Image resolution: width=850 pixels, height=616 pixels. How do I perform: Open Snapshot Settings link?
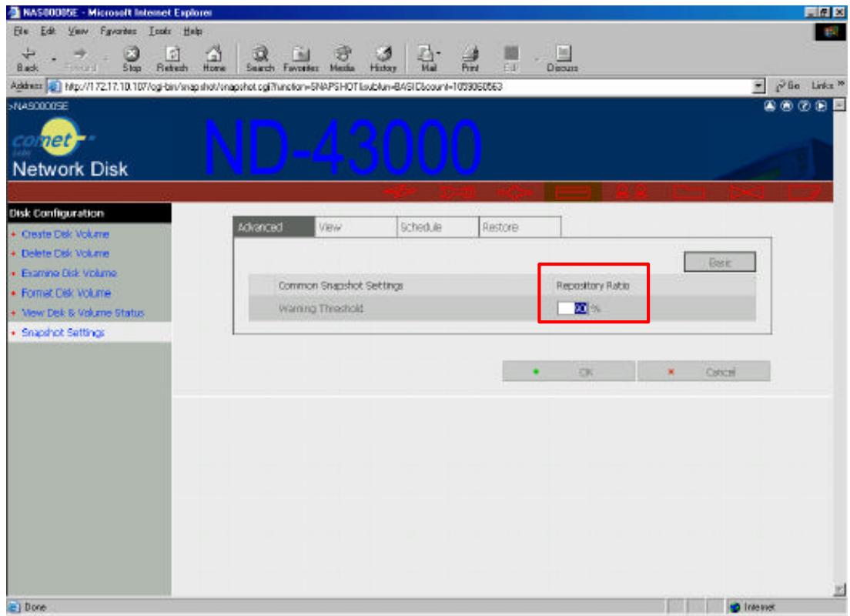(x=62, y=333)
